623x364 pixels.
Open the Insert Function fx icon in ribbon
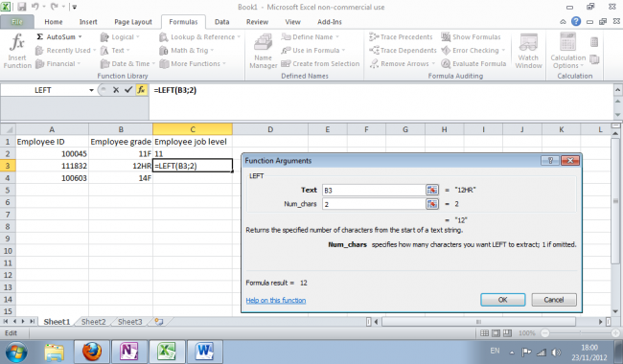(17, 52)
